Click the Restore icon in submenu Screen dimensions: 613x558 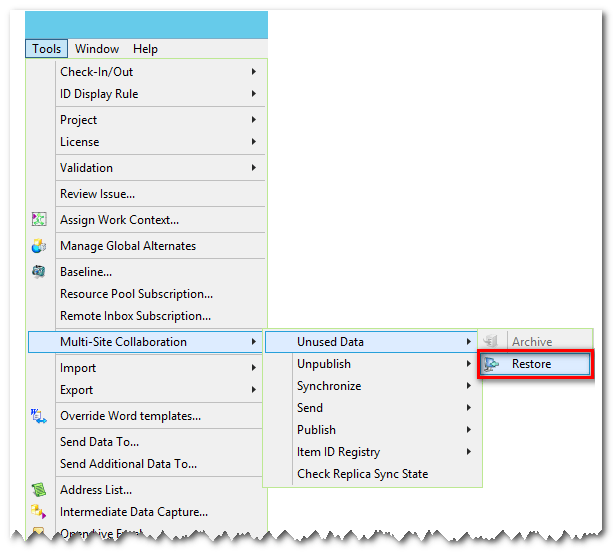pyautogui.click(x=491, y=364)
